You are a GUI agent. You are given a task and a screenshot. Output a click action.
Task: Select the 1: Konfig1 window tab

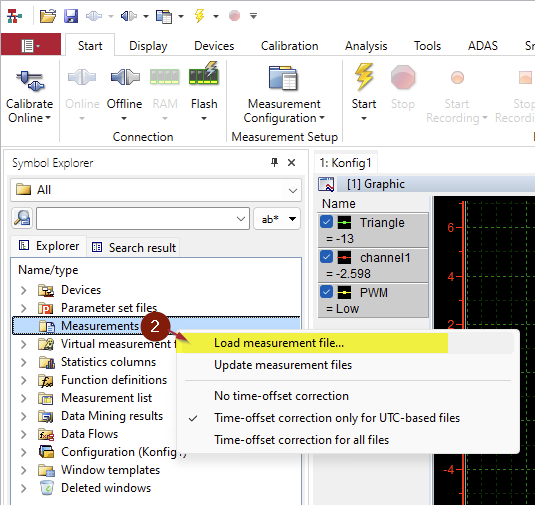pos(346,163)
